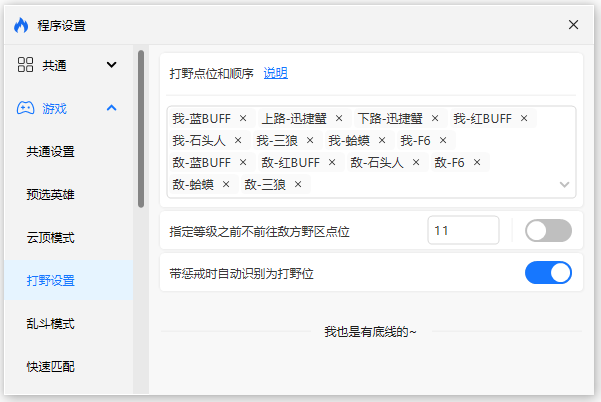The width and height of the screenshot is (601, 402).
Task: Close the 程序设置 window
Action: [x=573, y=24]
